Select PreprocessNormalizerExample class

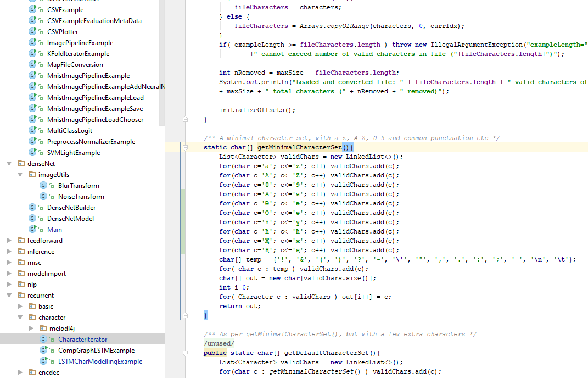(91, 142)
